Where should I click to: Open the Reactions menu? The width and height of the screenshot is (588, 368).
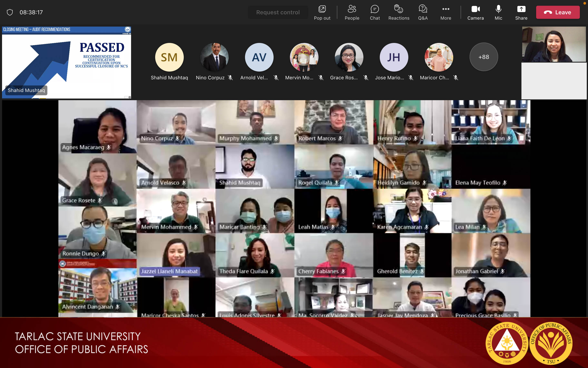pyautogui.click(x=399, y=12)
